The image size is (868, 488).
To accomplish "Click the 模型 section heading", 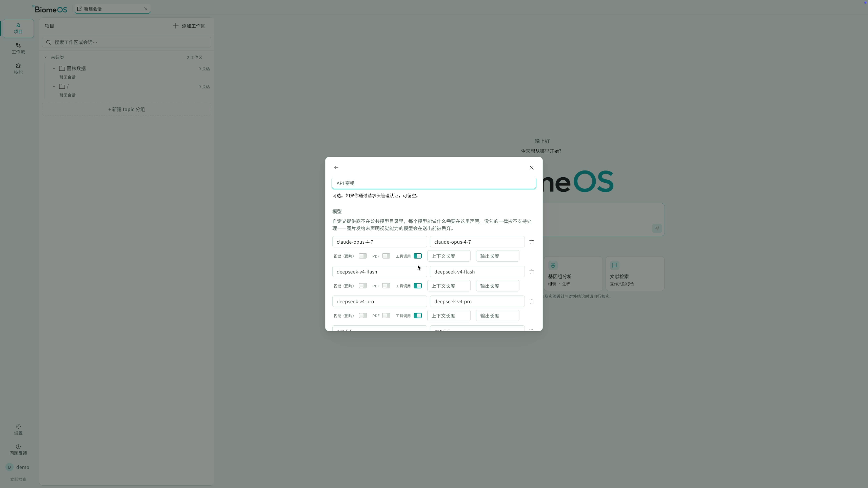I will [337, 211].
